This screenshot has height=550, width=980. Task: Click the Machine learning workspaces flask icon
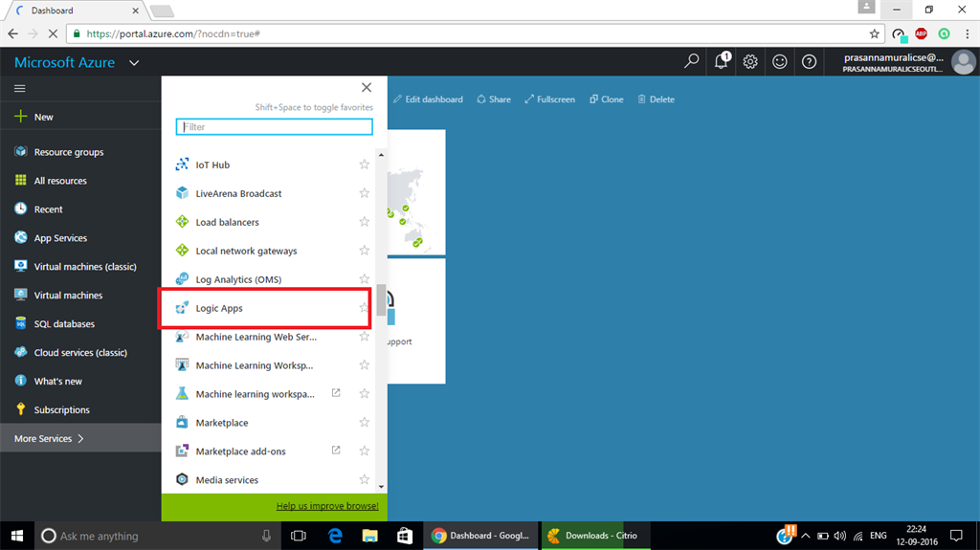pos(182,393)
